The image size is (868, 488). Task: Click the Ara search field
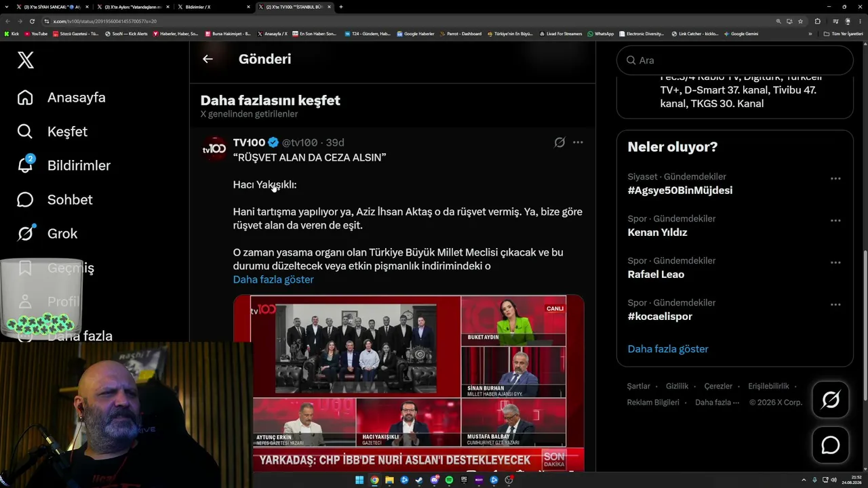[x=735, y=60]
